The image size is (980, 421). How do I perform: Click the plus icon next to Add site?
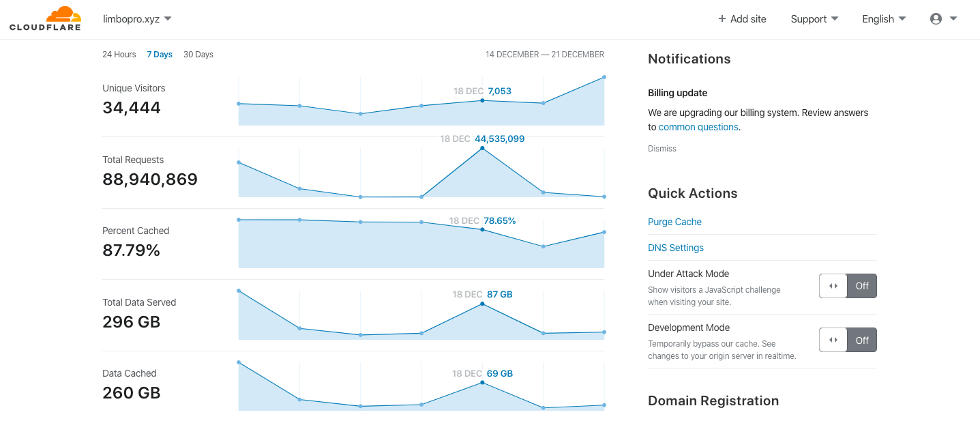722,19
